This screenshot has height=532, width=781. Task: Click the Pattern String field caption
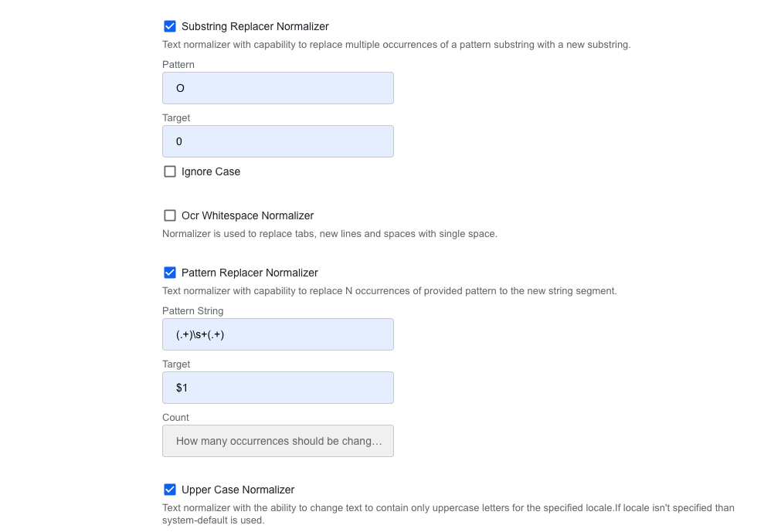pyautogui.click(x=193, y=311)
